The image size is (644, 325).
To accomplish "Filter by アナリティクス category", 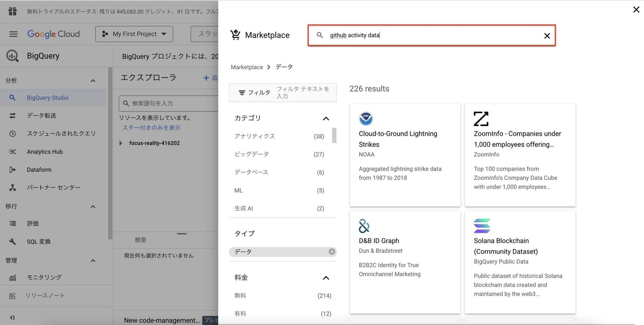I will tap(255, 136).
